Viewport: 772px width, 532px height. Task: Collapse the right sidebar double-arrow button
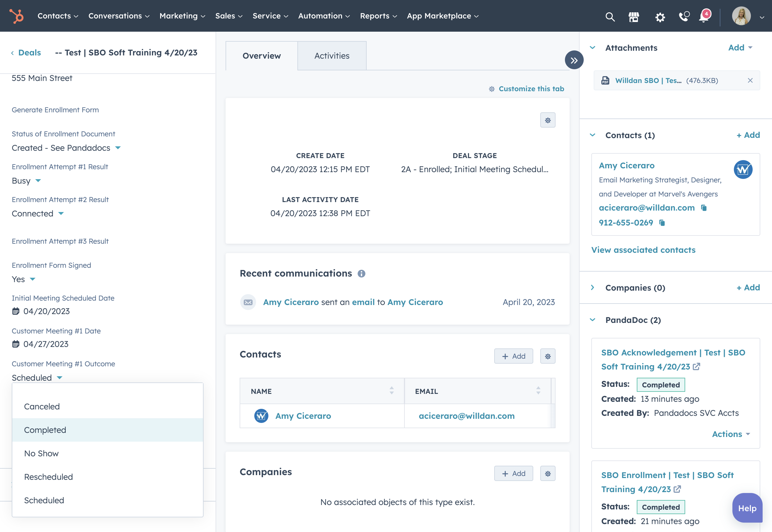click(x=574, y=60)
